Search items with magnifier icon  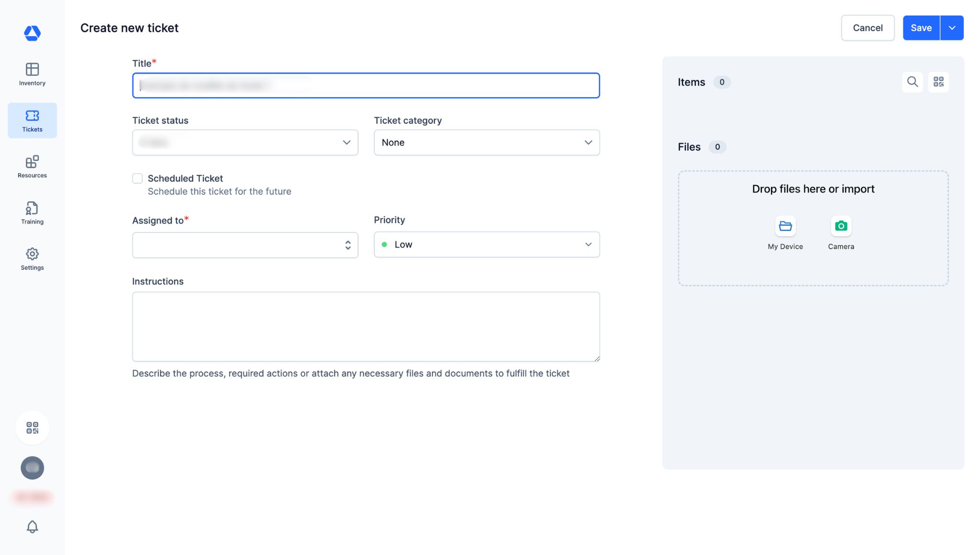912,82
